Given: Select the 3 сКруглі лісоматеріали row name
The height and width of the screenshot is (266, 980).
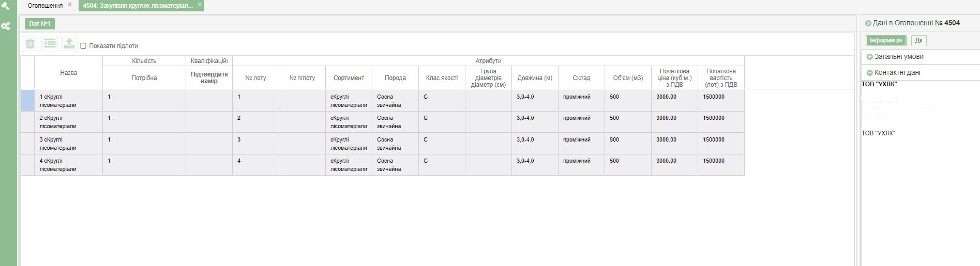Looking at the screenshot, I should pyautogui.click(x=58, y=144).
